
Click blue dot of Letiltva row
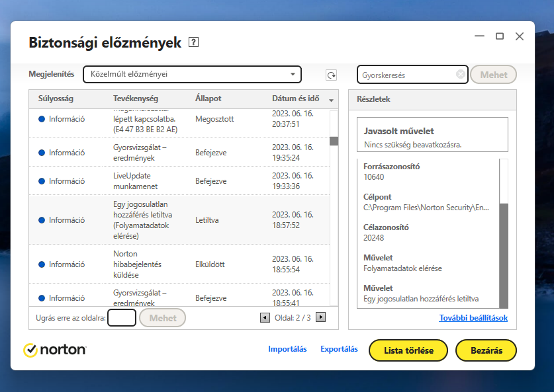tap(42, 220)
